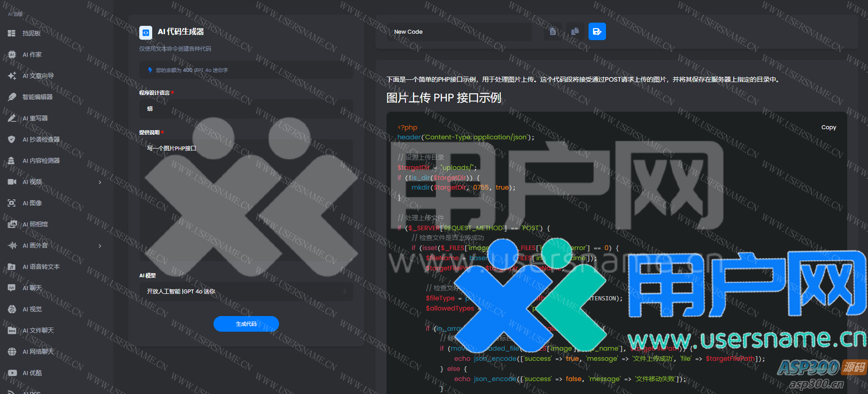Open 智能编辑器 feather icon
The width and height of the screenshot is (868, 394).
12,97
